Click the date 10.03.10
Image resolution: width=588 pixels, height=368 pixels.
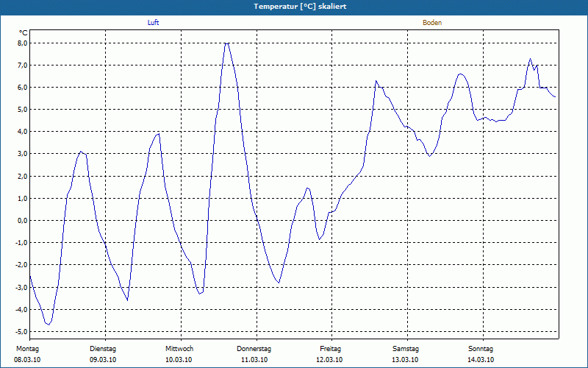[179, 360]
